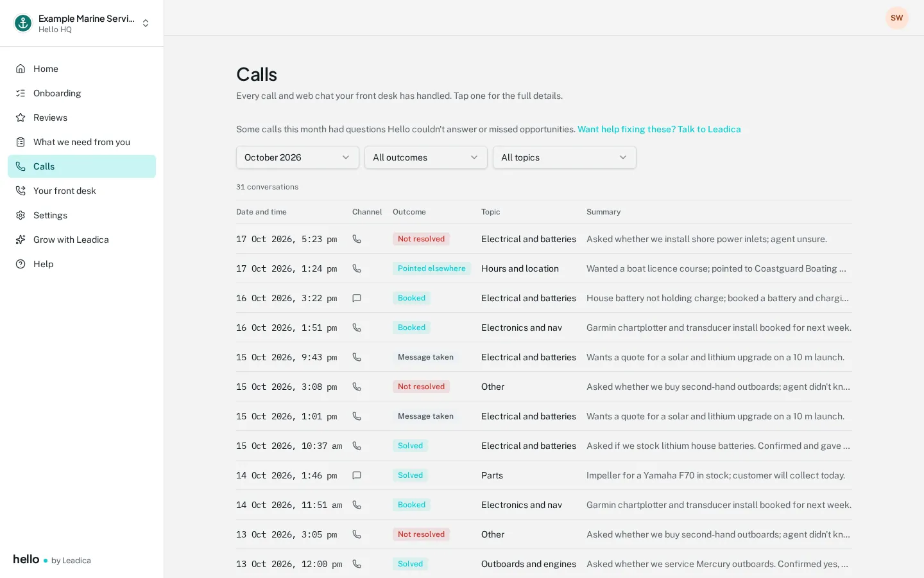Go to Home in the sidebar

point(81,69)
